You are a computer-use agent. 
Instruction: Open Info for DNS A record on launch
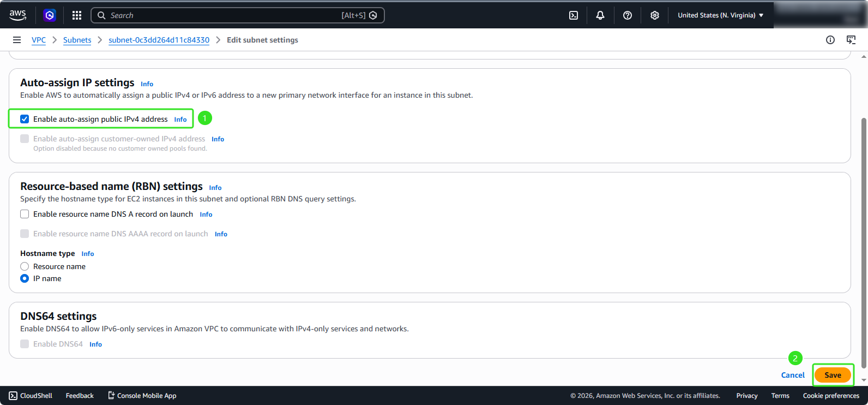point(206,215)
